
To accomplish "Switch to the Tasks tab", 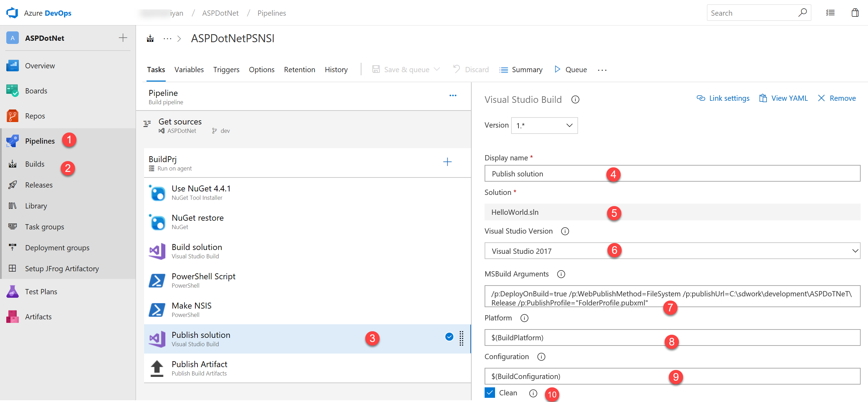I will (x=156, y=69).
